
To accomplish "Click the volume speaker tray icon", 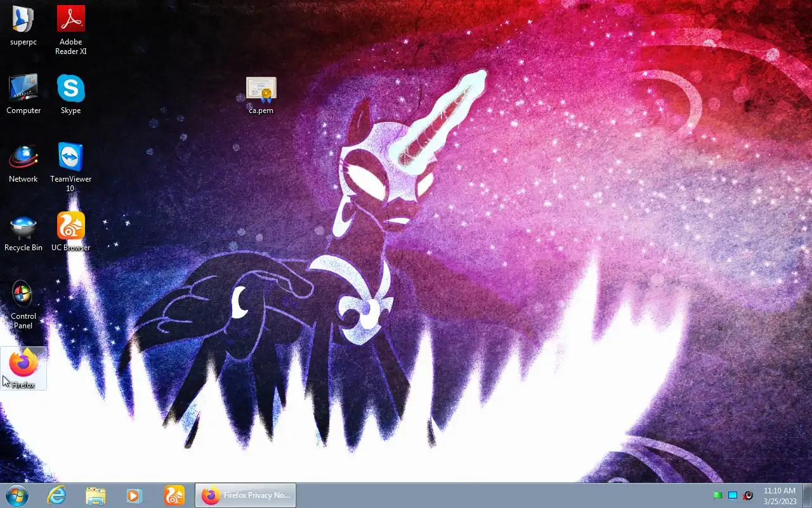I will coord(748,495).
